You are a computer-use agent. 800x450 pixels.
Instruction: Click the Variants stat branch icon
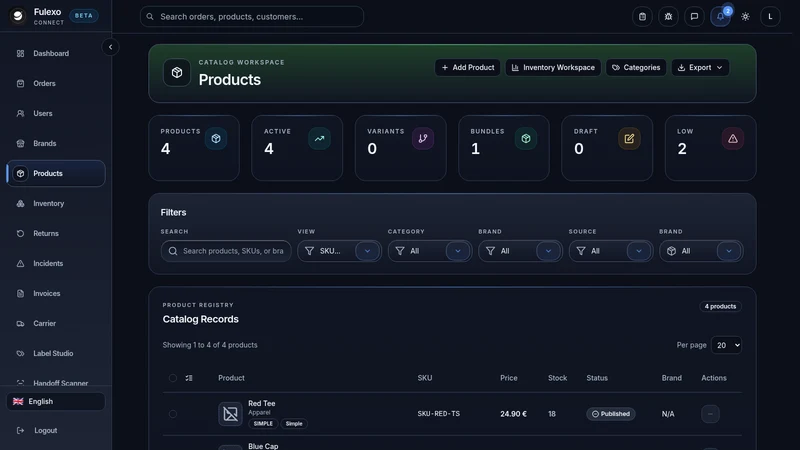[423, 138]
